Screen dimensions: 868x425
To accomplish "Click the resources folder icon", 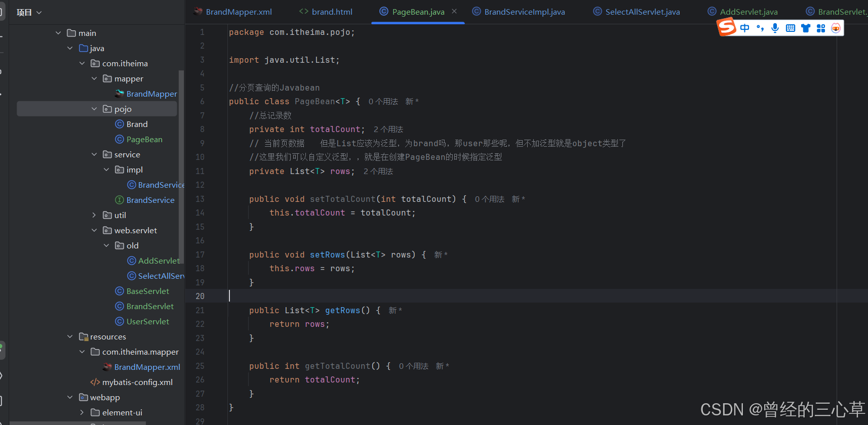I will point(84,336).
